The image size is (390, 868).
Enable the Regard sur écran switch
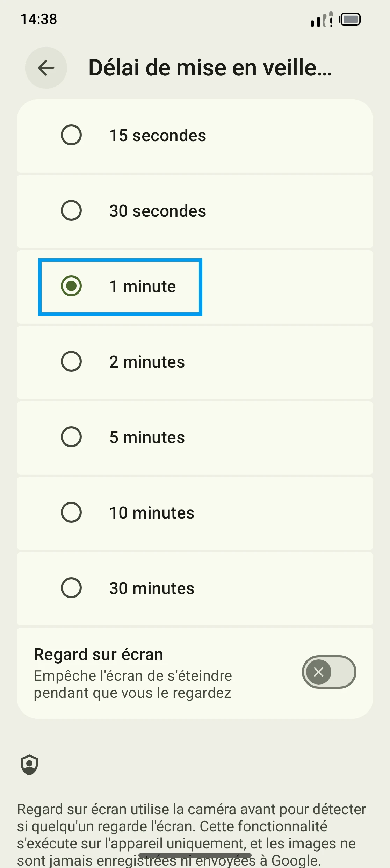point(329,672)
